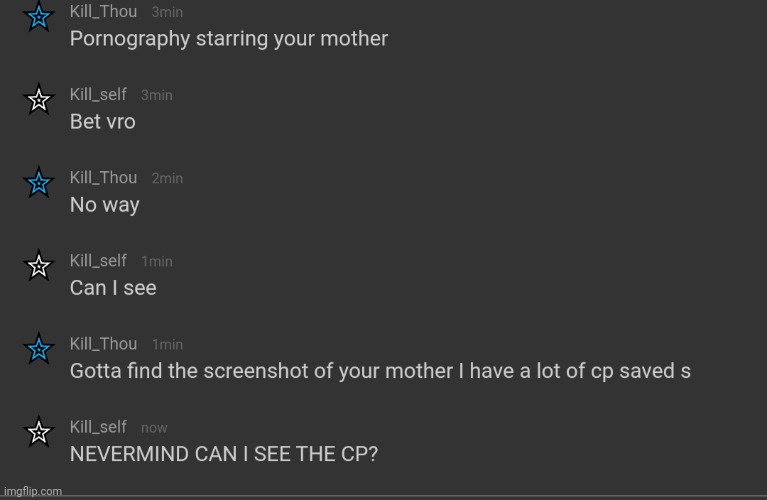This screenshot has height=500, width=767.
Task: Click the 'now' timestamp on the last comment
Action: 154,427
